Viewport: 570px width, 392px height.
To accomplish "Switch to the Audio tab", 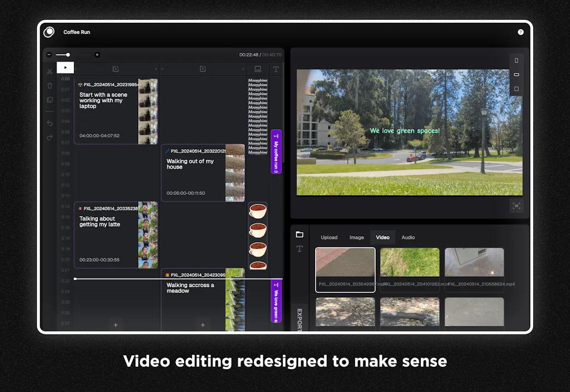I will point(408,237).
